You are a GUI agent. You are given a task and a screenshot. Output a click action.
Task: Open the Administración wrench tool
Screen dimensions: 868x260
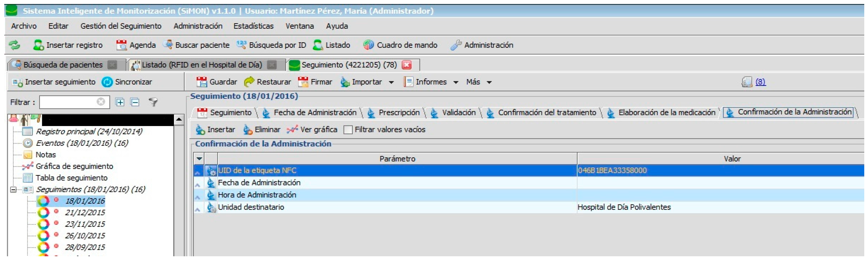click(x=482, y=45)
